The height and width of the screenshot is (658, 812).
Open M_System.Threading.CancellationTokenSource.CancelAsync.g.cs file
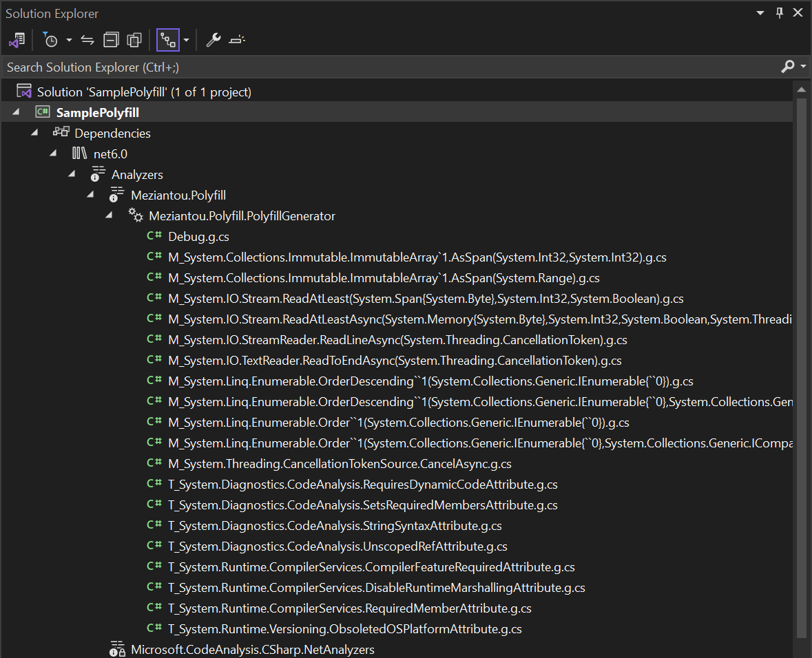click(340, 463)
